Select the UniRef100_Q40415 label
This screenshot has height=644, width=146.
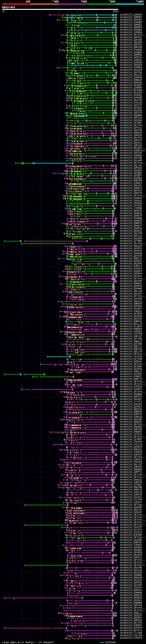[131, 70]
